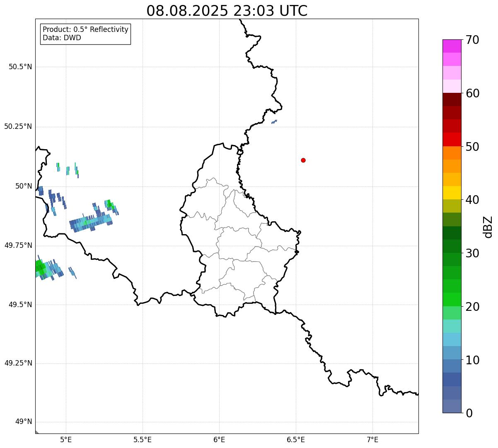
Task: Click the colorbar tick label 50
Action: tap(472, 147)
